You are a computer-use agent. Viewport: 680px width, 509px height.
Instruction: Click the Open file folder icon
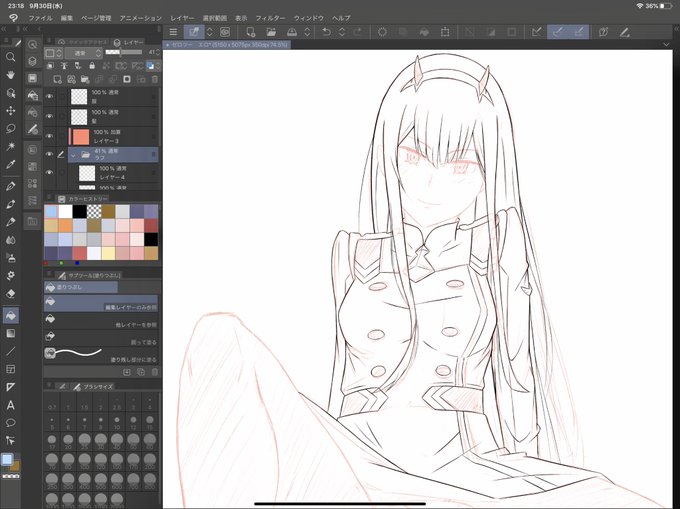[271, 32]
